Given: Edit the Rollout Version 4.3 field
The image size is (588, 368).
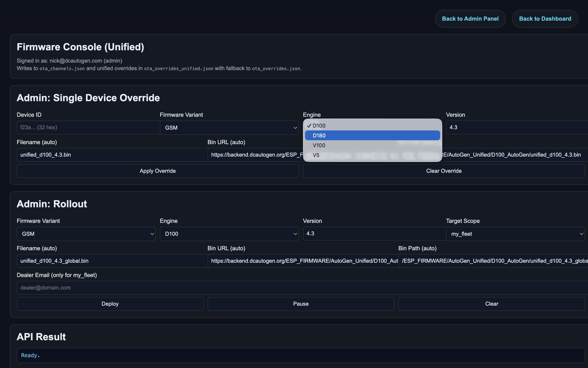Looking at the screenshot, I should click(x=374, y=233).
